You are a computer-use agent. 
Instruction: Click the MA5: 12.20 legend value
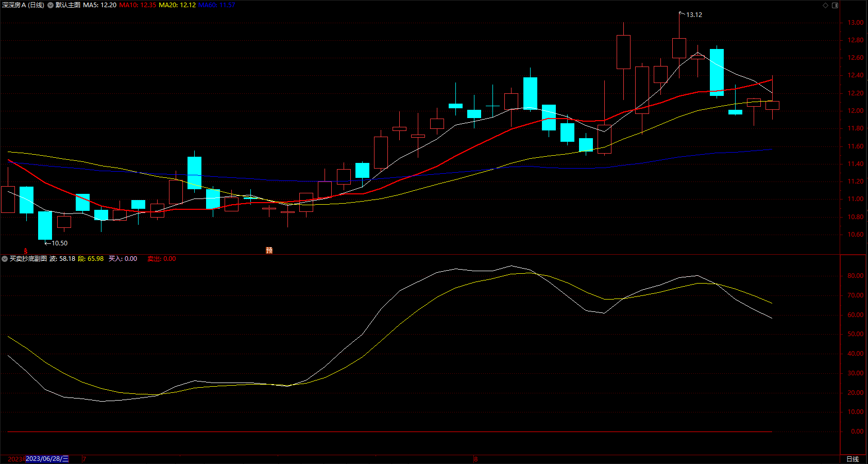[99, 5]
